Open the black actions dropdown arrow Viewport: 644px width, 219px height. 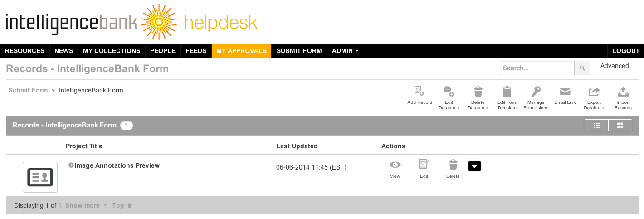[x=474, y=166]
